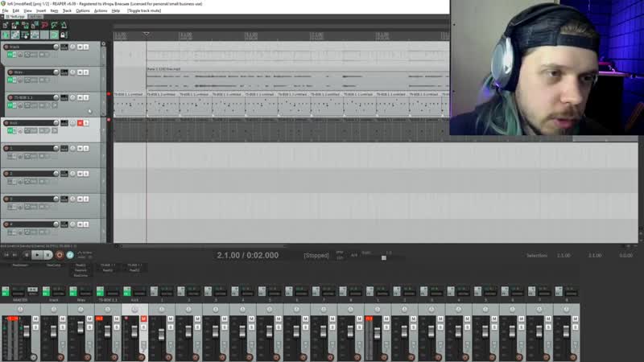
Task: Toggle mute on the MASTER mixer channel
Action: [35, 319]
